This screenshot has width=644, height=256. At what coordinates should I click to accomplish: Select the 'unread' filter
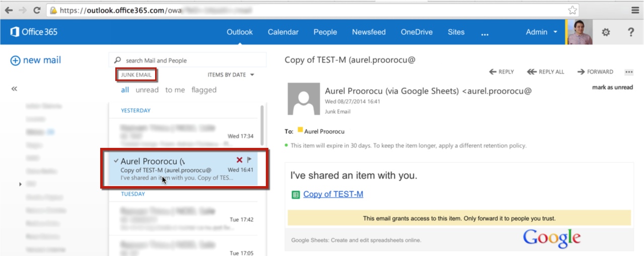tap(147, 90)
